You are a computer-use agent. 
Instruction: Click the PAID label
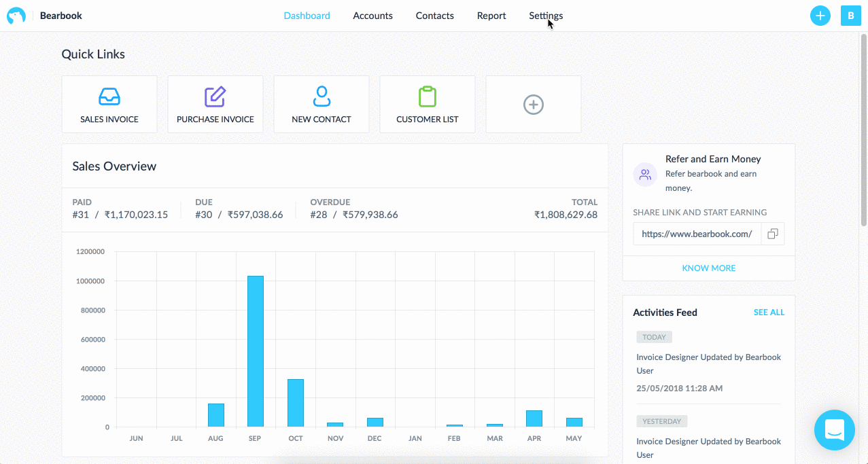coord(82,202)
